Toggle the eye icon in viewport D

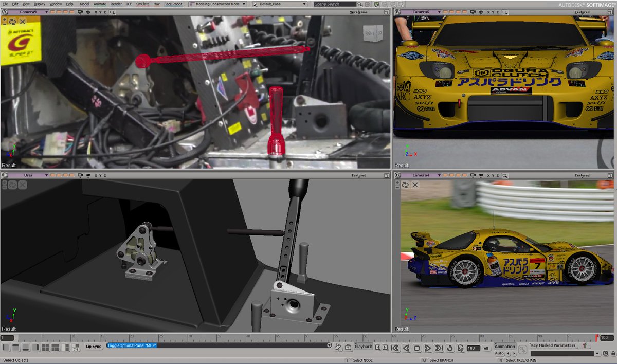[481, 175]
